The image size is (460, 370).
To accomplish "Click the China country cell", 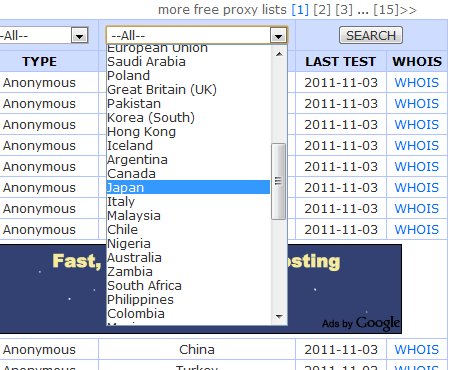I will (197, 350).
